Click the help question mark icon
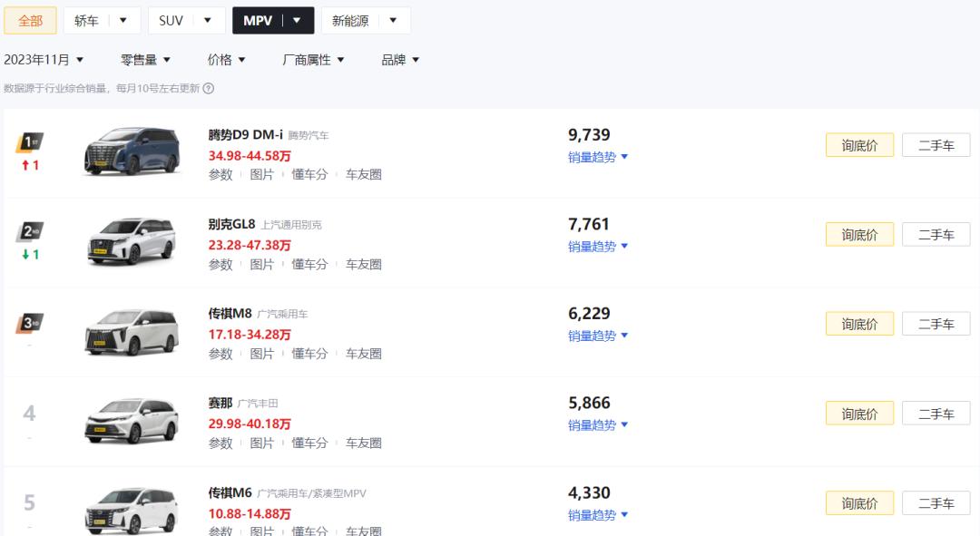 point(209,89)
